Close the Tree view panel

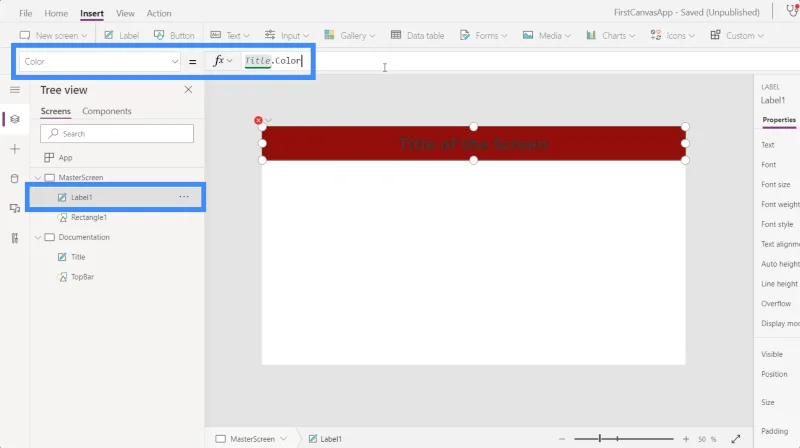[188, 90]
